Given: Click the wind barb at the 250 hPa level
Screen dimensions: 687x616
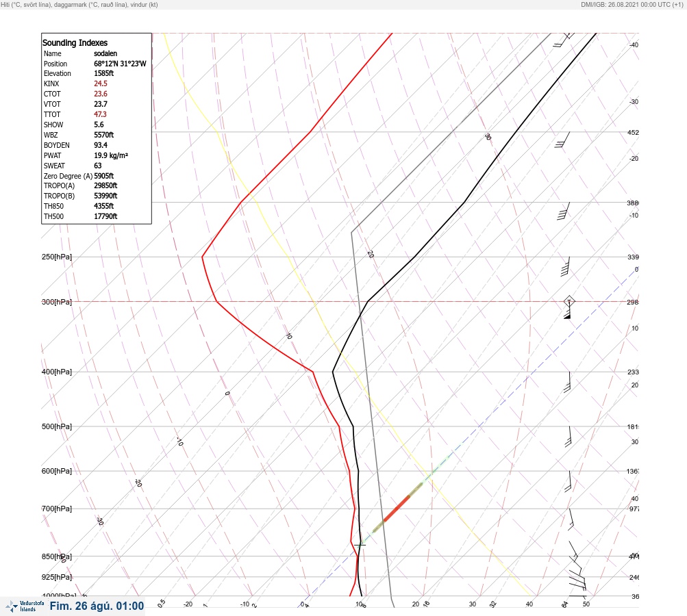Looking at the screenshot, I should 566,267.
